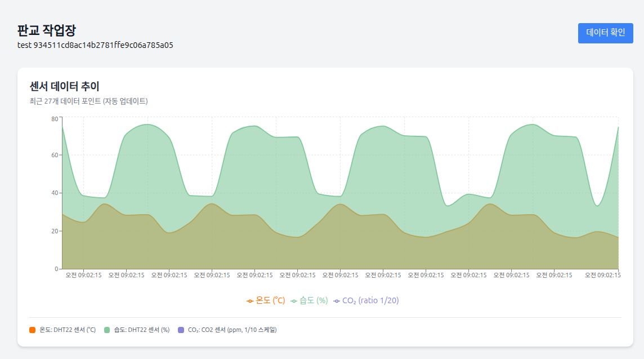Click the 0 label on Y axis

click(x=56, y=269)
